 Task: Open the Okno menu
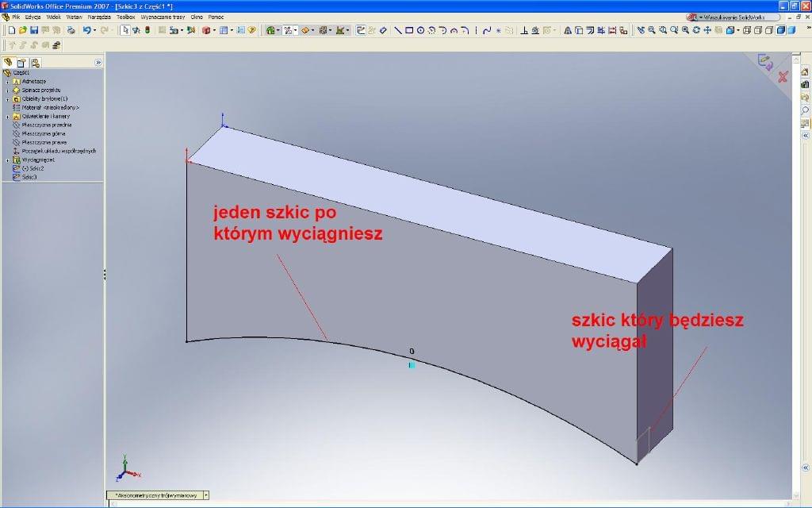[x=197, y=17]
